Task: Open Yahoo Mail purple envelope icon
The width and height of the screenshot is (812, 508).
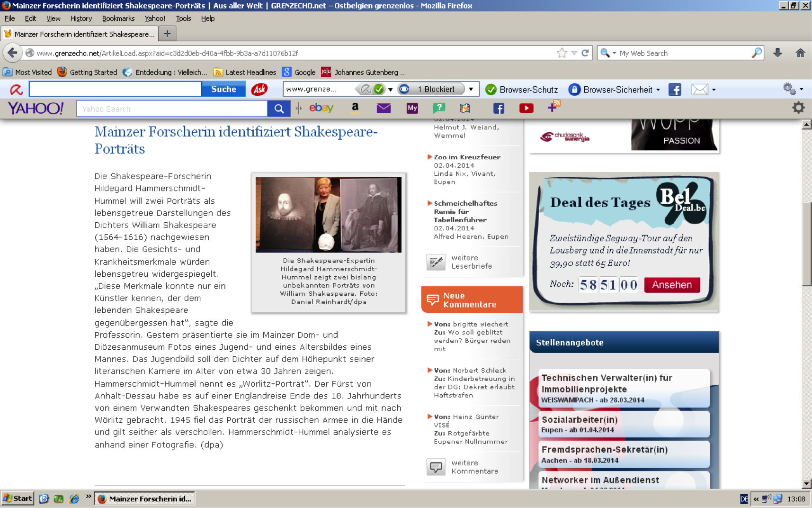Action: click(384, 108)
